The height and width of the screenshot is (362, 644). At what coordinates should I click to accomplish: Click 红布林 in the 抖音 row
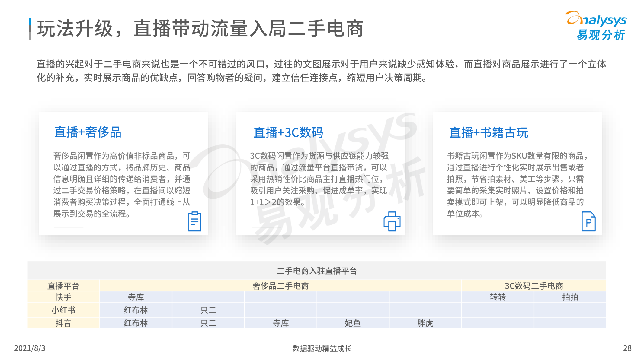[136, 323]
